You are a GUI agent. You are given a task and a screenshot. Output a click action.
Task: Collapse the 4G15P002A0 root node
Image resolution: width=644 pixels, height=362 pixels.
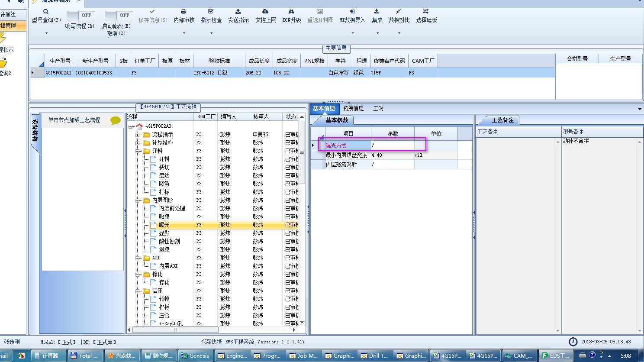tap(131, 126)
